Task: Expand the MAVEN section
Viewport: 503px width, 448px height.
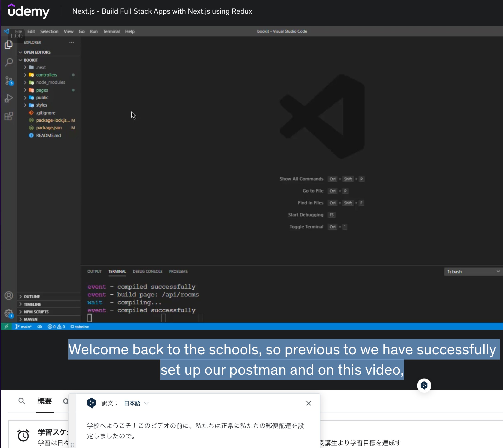Action: pyautogui.click(x=30, y=319)
